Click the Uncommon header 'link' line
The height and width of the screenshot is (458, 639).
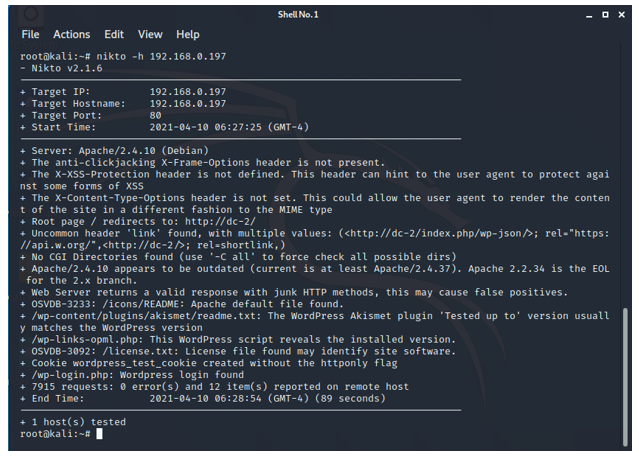pos(315,240)
